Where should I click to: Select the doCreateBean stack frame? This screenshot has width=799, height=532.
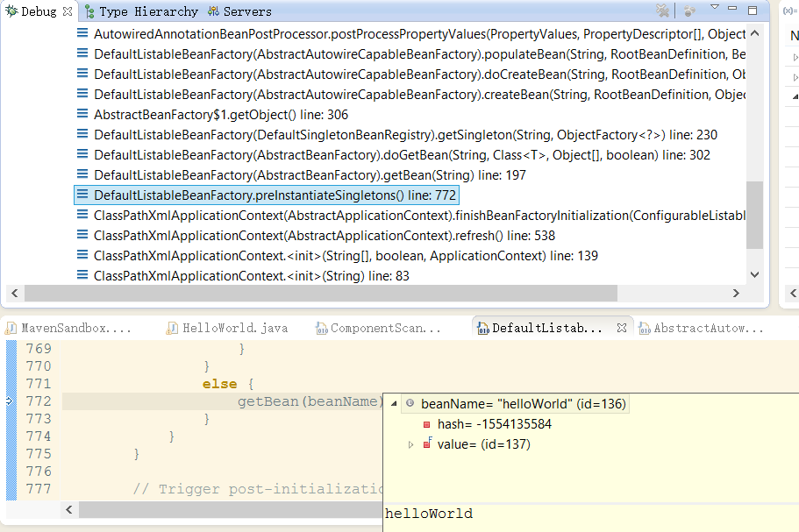410,74
